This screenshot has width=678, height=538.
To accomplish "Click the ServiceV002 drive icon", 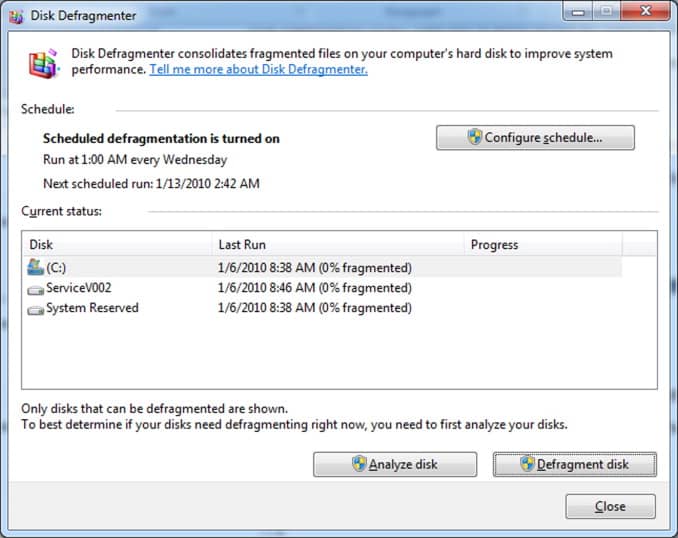I will coord(36,288).
